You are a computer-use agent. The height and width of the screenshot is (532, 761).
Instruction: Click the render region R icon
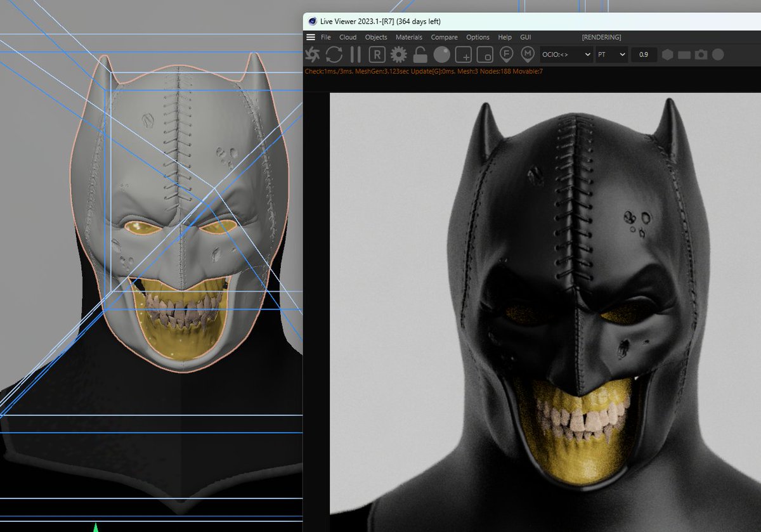[377, 55]
